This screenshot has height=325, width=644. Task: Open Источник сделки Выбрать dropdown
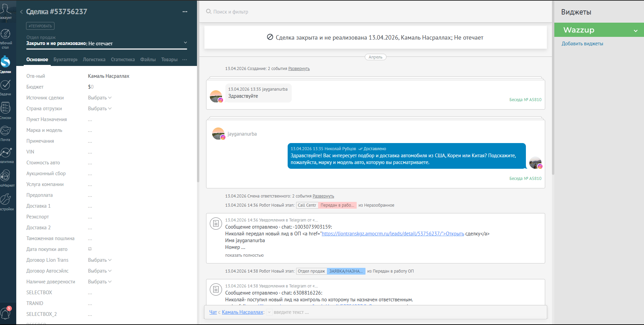point(100,98)
